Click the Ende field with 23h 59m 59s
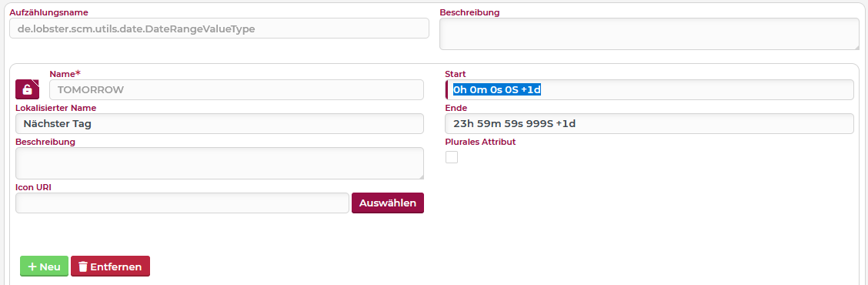 click(649, 124)
